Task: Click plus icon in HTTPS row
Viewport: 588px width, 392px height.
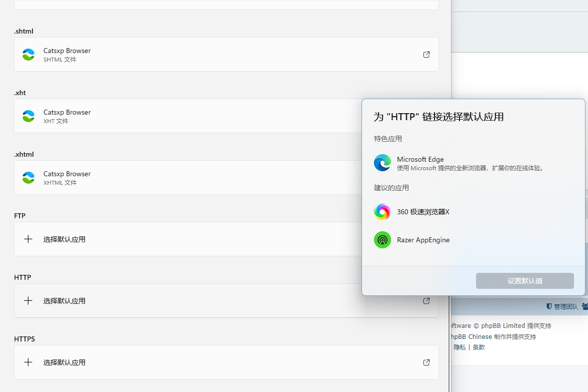Action: [x=28, y=362]
